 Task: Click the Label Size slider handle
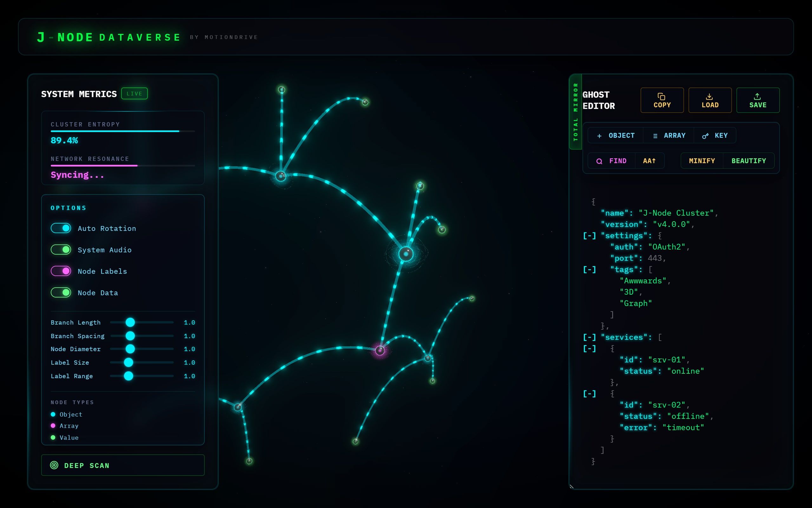coord(128,362)
